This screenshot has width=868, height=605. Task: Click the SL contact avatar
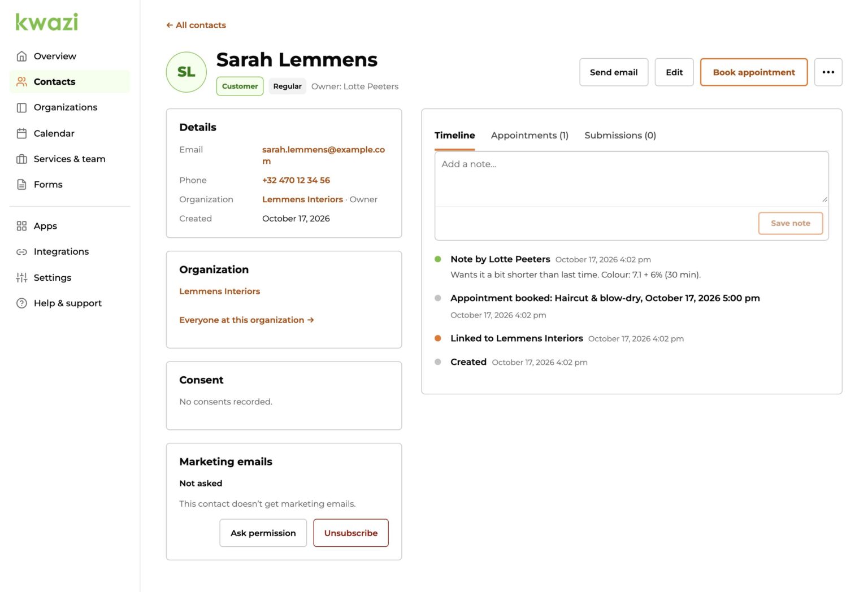(186, 72)
